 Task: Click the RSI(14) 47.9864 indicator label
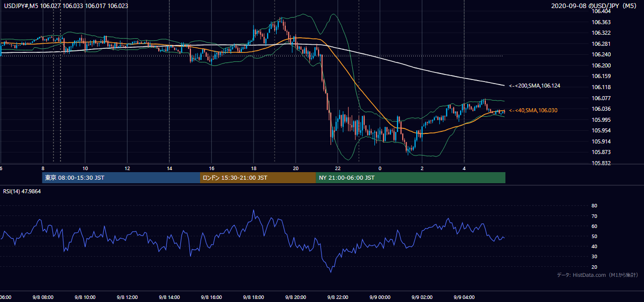[x=22, y=191]
